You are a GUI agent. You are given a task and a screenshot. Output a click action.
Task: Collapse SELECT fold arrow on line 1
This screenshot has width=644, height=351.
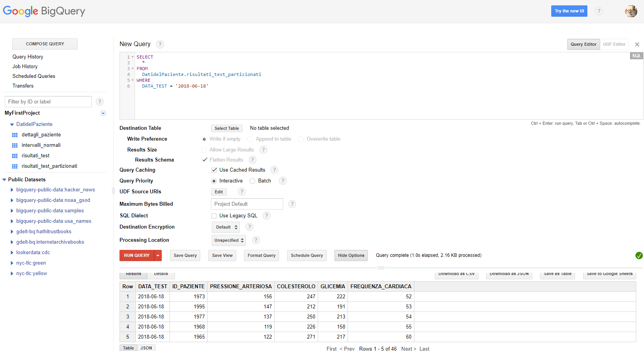(133, 57)
